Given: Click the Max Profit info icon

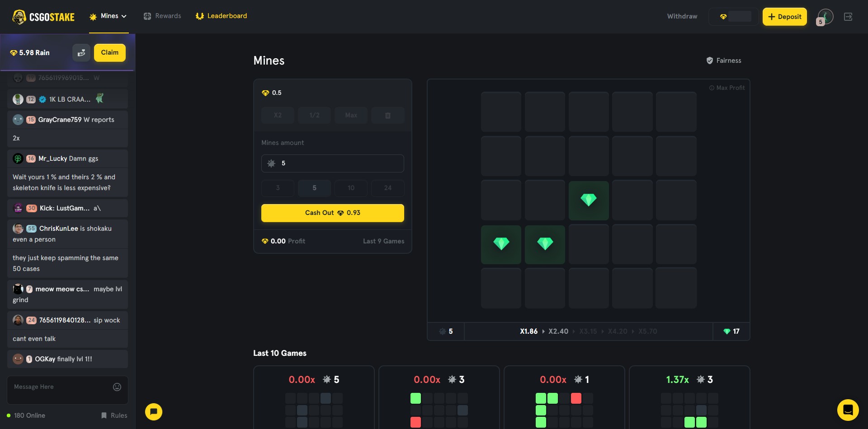Looking at the screenshot, I should (x=712, y=88).
